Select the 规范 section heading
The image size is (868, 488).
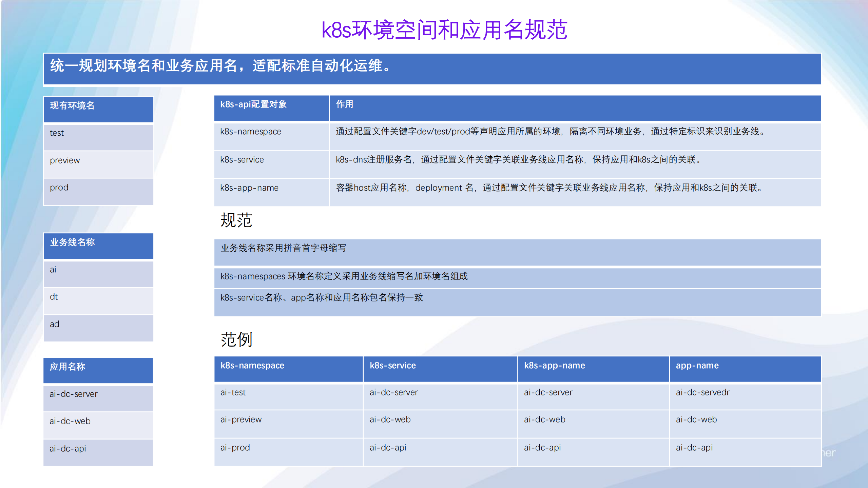tap(236, 220)
